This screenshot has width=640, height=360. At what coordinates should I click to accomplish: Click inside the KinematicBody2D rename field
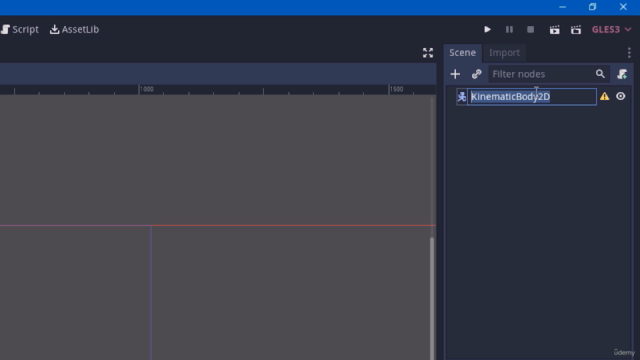(531, 97)
